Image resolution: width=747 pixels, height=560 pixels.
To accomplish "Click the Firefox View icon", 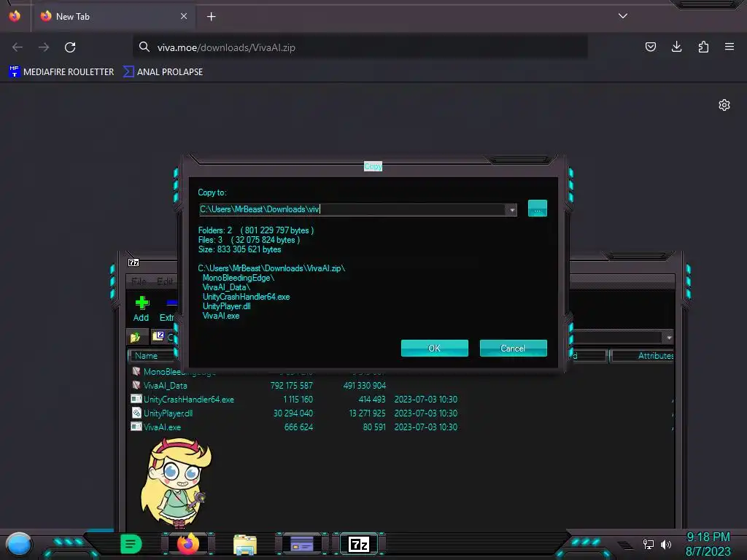I will [15, 16].
